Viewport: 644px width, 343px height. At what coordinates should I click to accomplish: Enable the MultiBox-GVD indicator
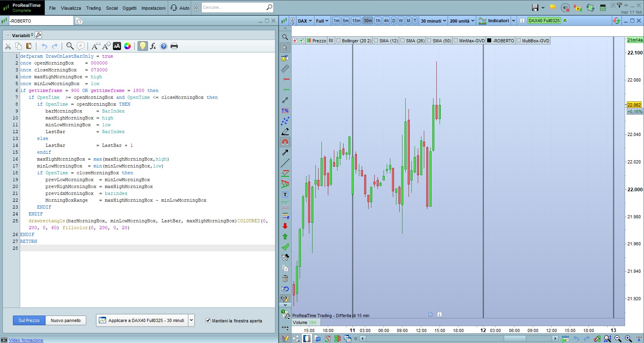tap(519, 41)
